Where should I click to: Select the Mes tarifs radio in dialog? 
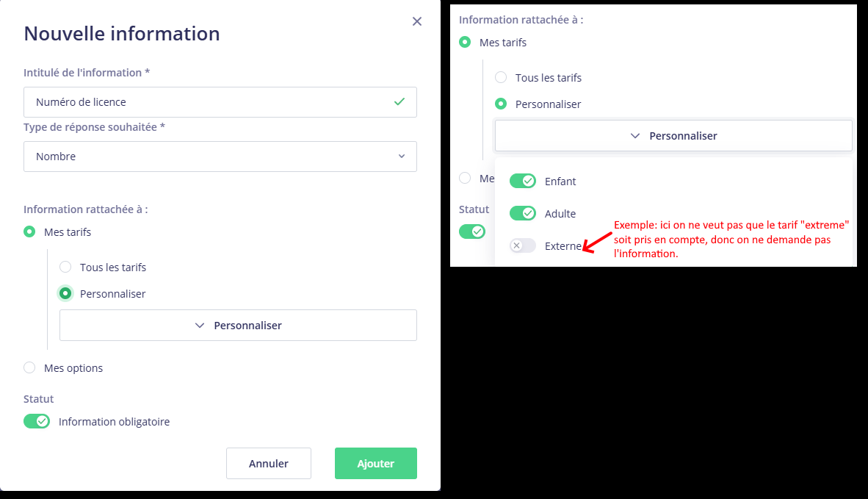(29, 232)
